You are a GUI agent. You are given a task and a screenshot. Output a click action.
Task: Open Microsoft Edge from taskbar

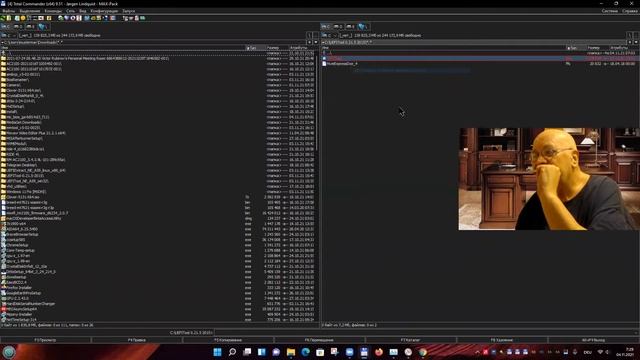tap(305, 352)
